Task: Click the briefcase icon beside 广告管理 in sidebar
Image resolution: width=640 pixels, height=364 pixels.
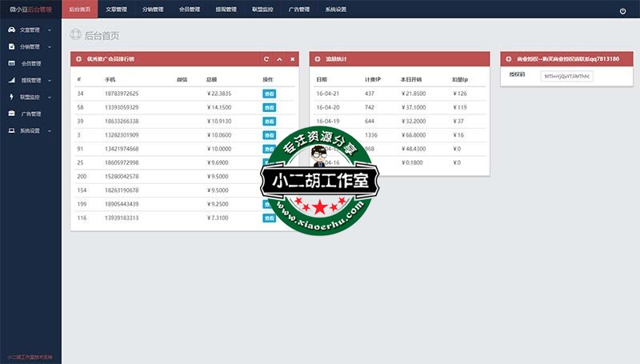Action: point(11,114)
